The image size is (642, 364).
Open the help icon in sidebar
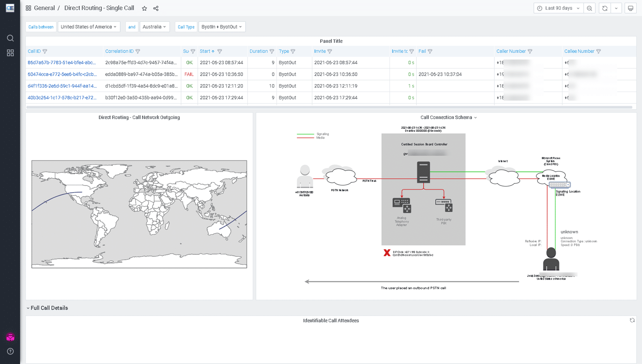pos(10,351)
